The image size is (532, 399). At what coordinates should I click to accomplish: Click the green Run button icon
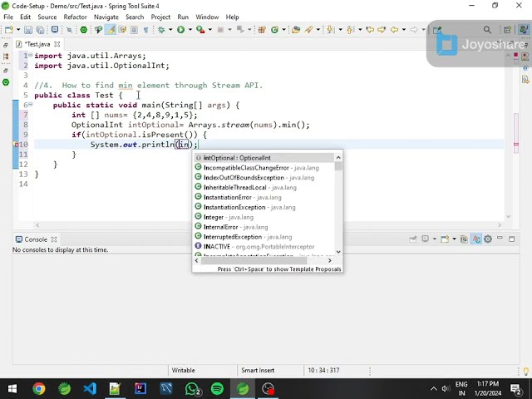click(x=181, y=30)
